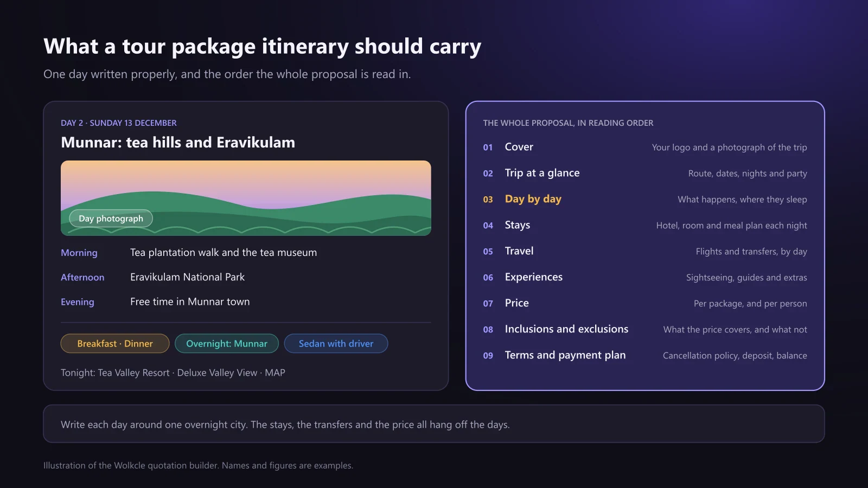This screenshot has width=868, height=488.
Task: Click the number 01 in the proposal list
Action: pyautogui.click(x=488, y=147)
